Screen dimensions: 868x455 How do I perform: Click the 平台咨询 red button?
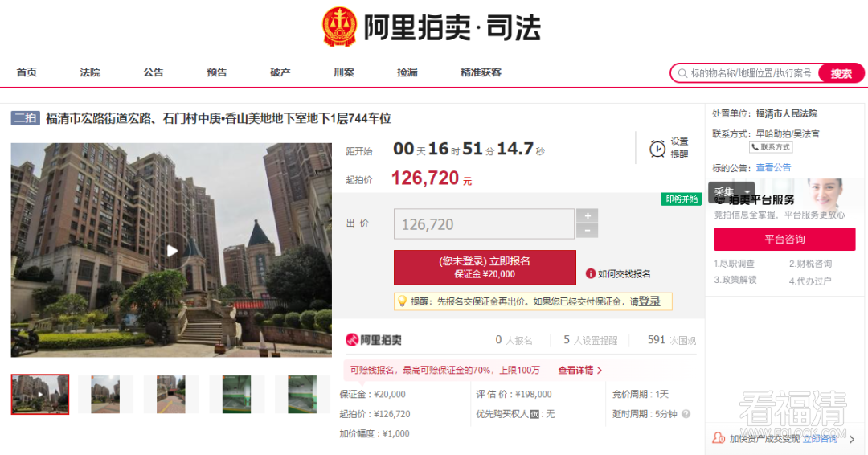784,239
